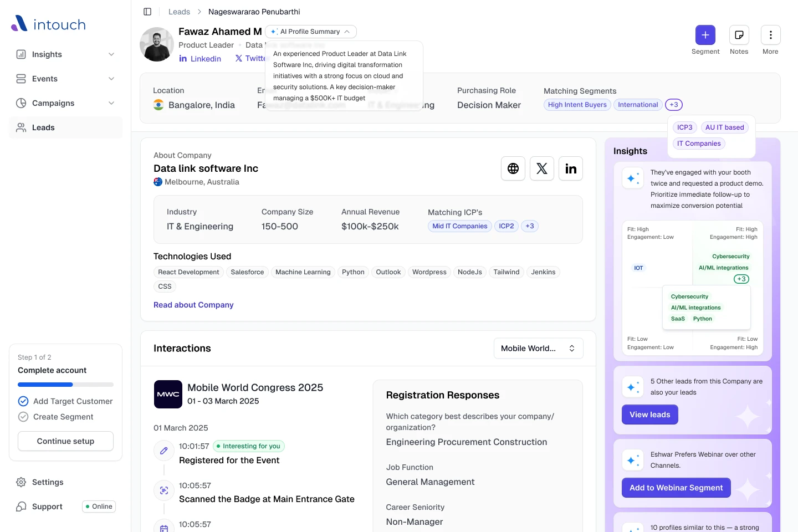Click the Support headset icon

[21, 507]
